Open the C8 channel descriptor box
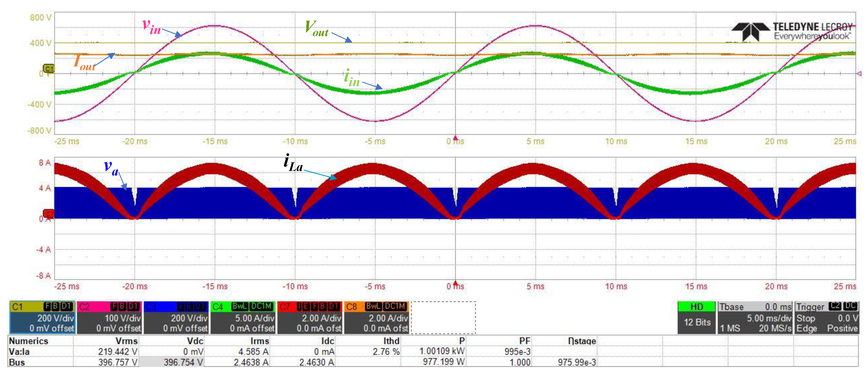 click(x=377, y=317)
